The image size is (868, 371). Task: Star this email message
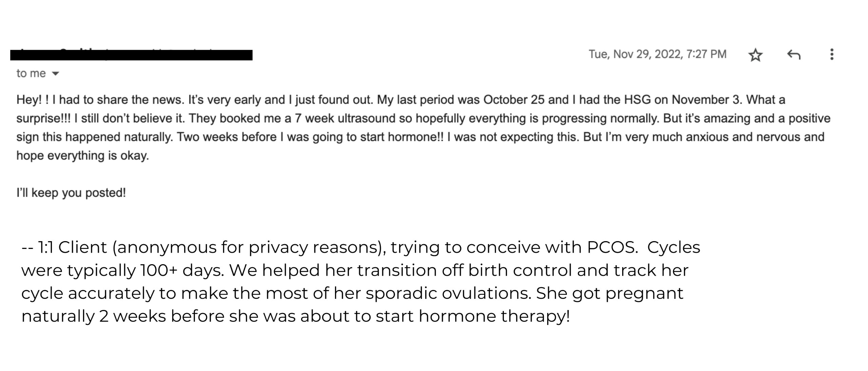pos(755,55)
